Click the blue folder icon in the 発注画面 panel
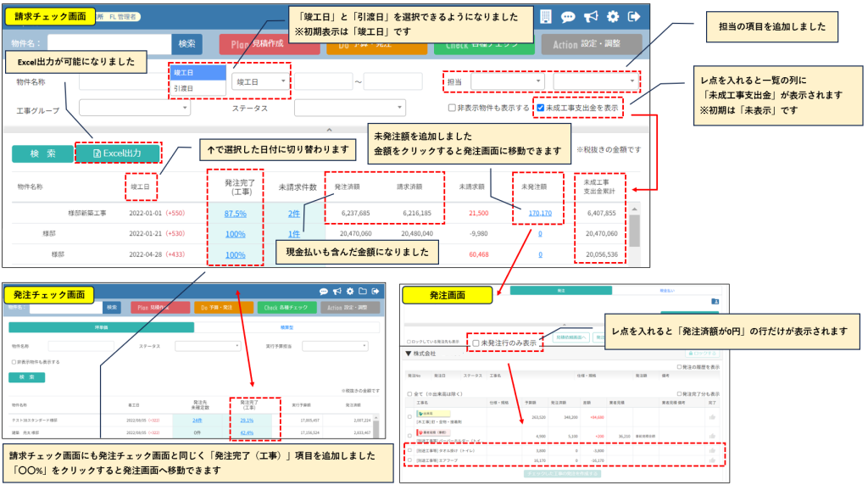This screenshot has width=868, height=485. [715, 302]
